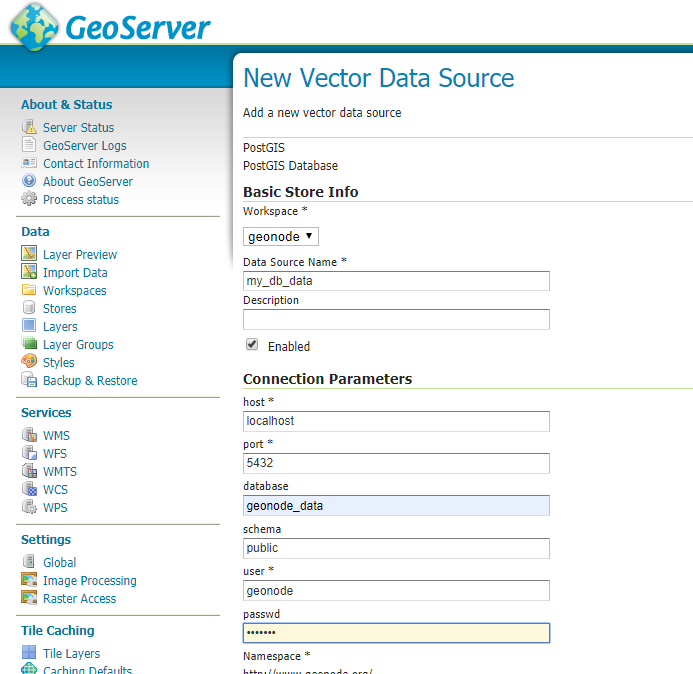Open About GeoServer link
The image size is (693, 674).
[88, 182]
